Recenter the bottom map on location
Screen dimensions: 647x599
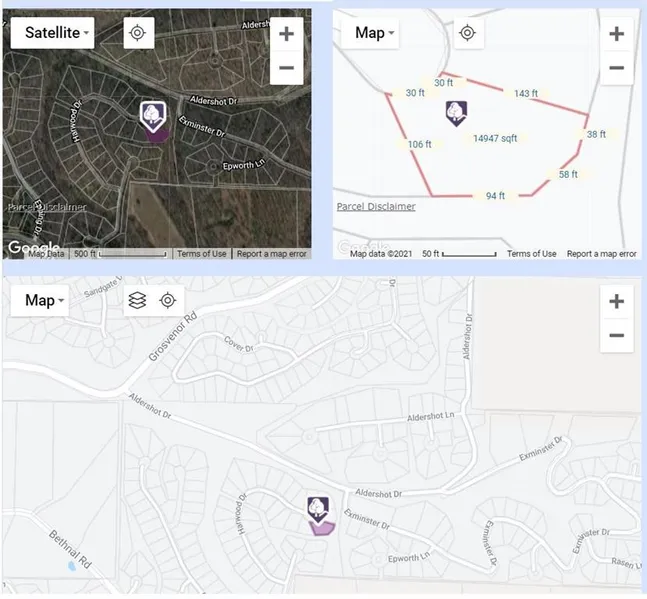coord(168,300)
